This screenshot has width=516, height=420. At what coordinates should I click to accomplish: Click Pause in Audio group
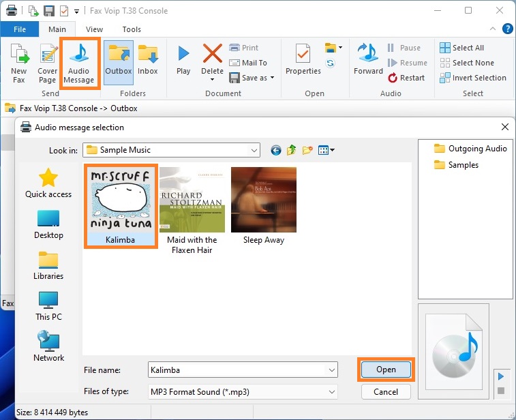tap(404, 48)
